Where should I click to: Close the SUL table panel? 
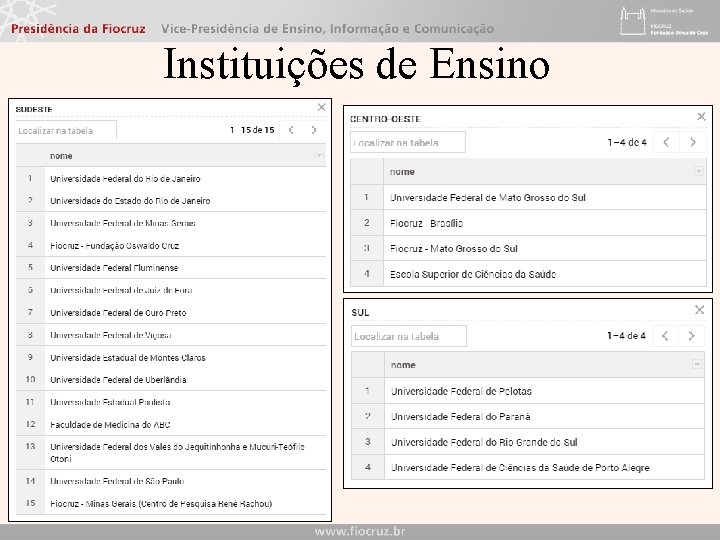(x=699, y=310)
